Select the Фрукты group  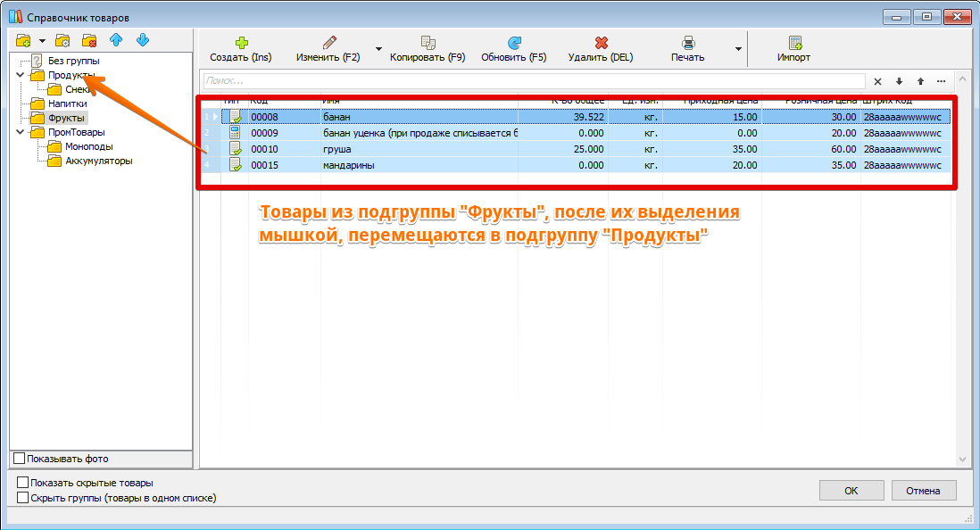tap(66, 118)
